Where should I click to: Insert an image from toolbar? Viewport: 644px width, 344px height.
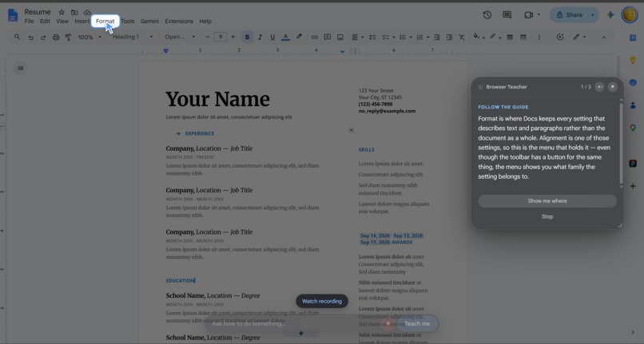[340, 38]
